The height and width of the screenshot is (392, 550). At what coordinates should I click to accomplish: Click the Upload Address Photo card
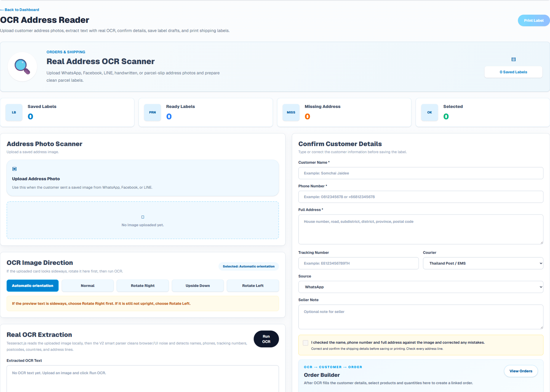click(143, 178)
